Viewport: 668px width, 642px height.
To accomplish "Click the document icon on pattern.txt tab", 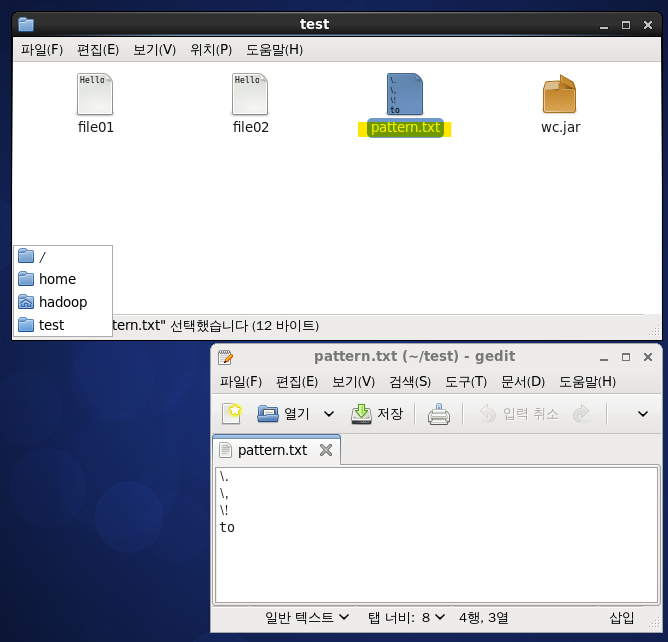I will click(x=225, y=450).
